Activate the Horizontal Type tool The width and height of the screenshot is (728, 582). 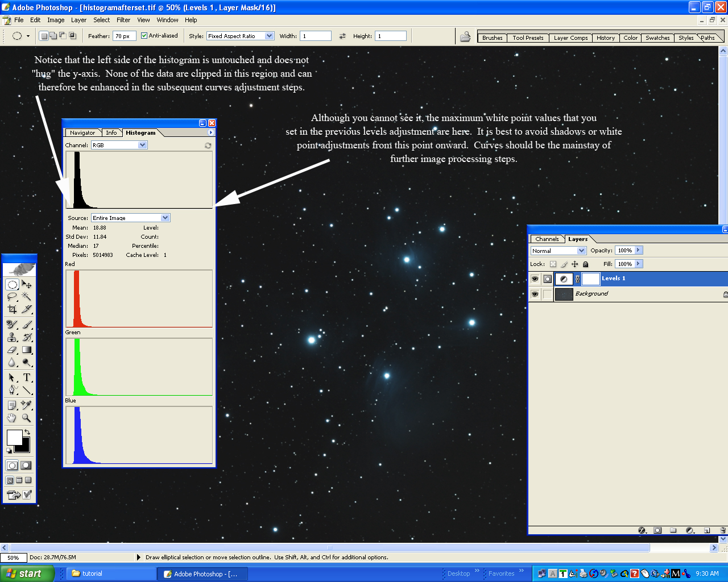(27, 377)
